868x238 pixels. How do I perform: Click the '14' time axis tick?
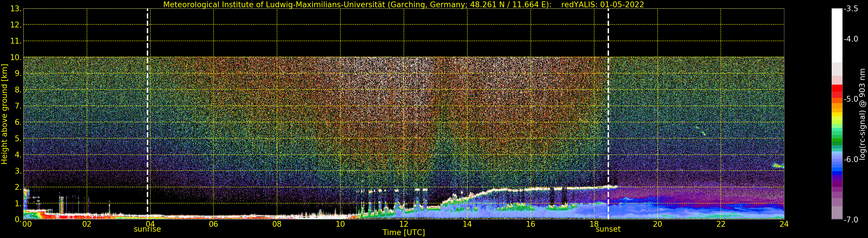pyautogui.click(x=467, y=224)
